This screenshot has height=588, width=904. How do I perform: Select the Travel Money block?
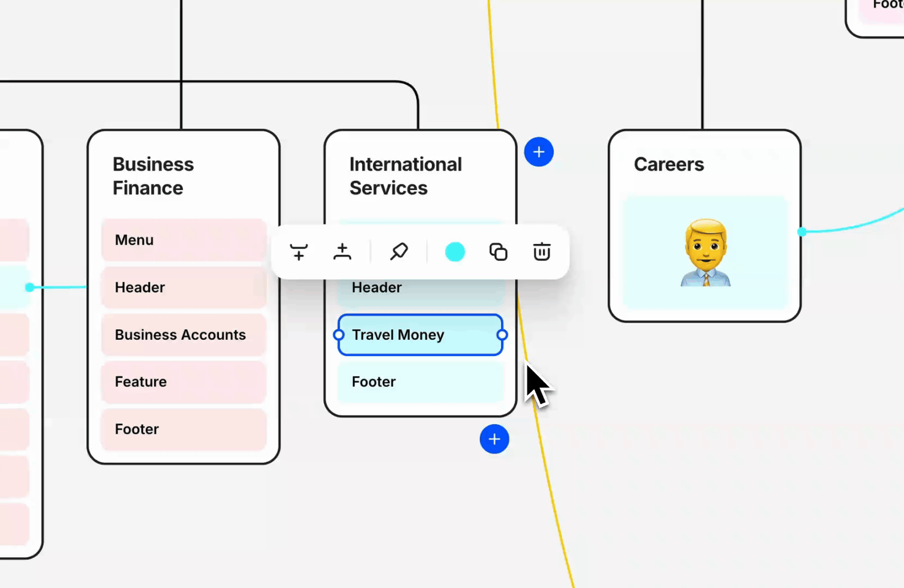(x=420, y=335)
